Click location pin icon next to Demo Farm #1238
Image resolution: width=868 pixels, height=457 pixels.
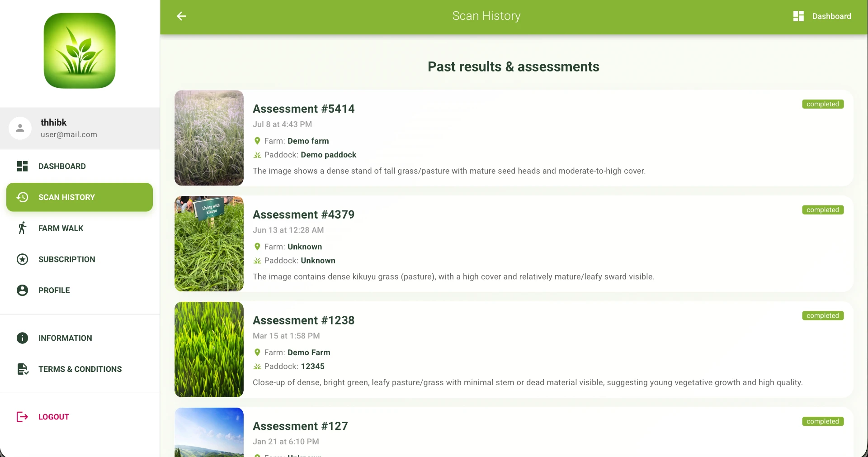click(x=257, y=352)
